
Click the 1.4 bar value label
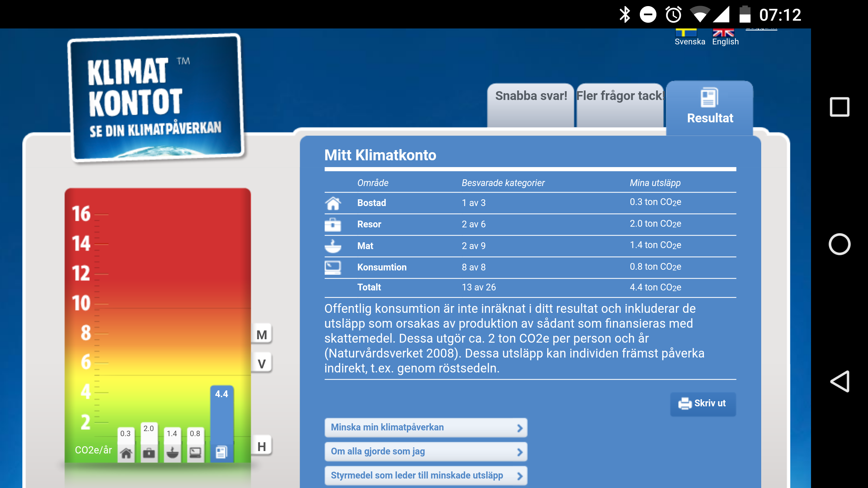click(x=172, y=433)
